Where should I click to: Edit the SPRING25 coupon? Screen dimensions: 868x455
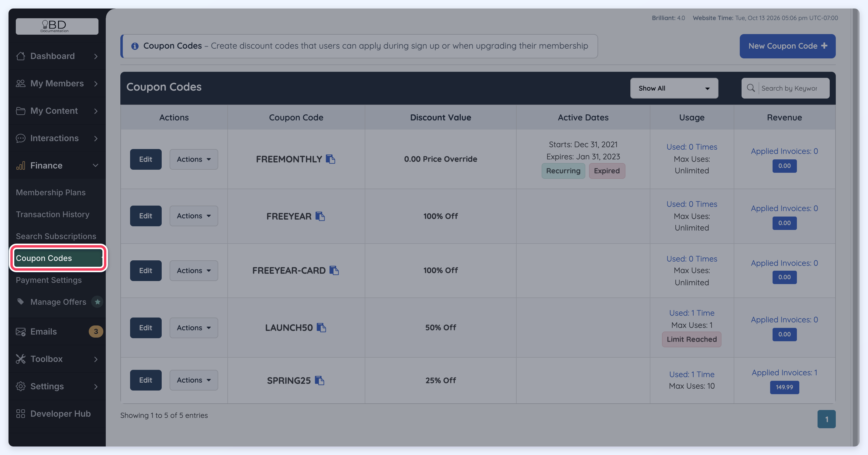(146, 380)
